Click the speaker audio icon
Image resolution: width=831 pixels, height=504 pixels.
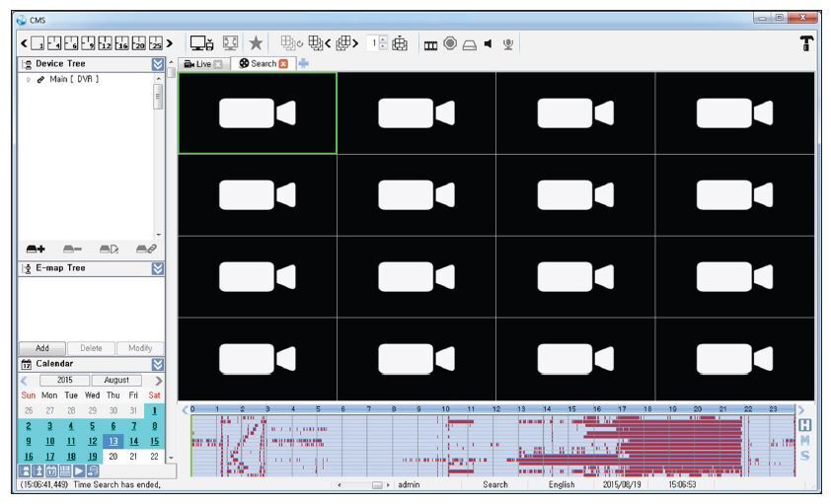tap(490, 42)
